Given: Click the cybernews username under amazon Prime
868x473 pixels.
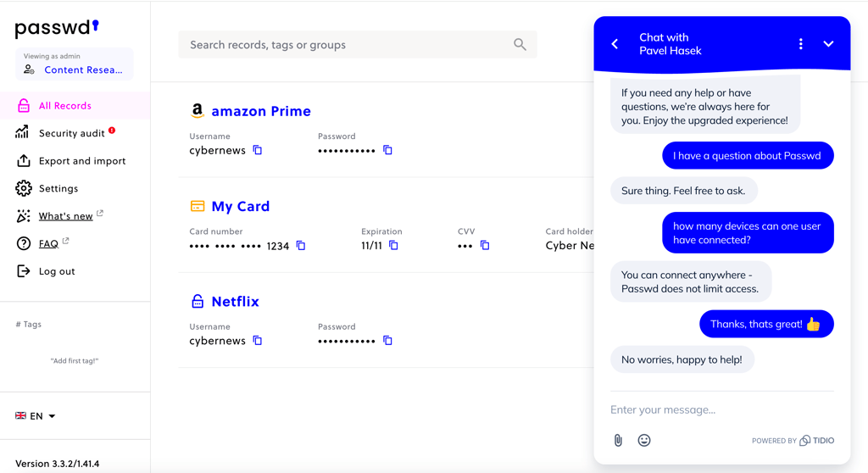Looking at the screenshot, I should click(x=217, y=150).
